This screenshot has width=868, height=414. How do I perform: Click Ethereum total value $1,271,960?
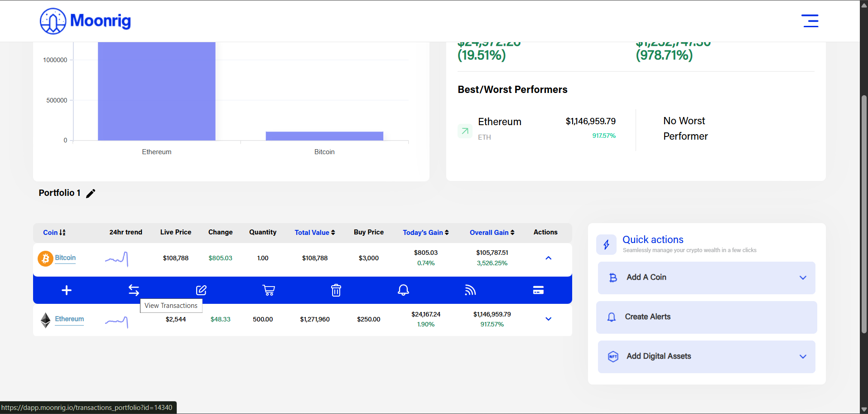(x=315, y=319)
